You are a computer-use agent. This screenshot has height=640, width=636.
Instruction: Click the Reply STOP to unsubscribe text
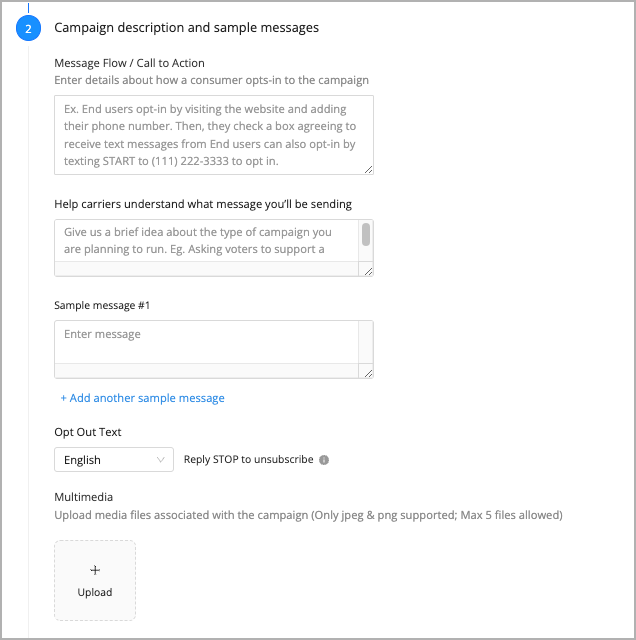(x=249, y=460)
